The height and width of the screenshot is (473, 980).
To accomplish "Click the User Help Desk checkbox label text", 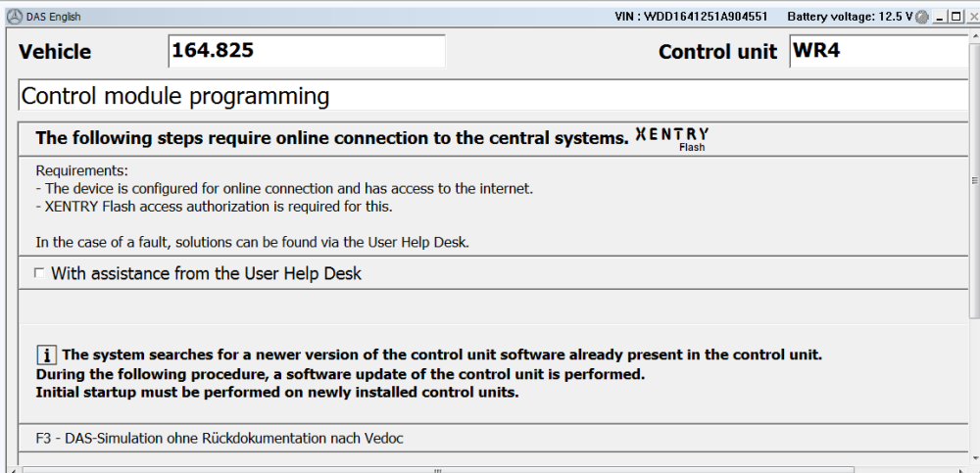I will click(206, 273).
